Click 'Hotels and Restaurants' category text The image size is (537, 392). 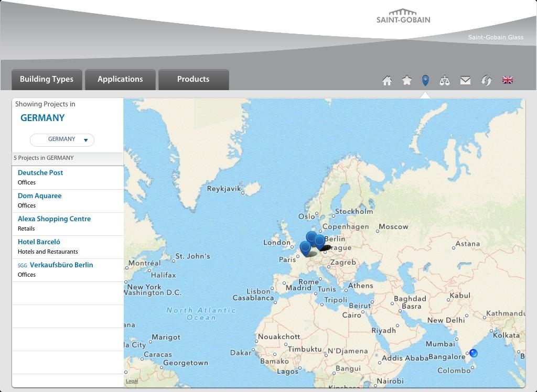coord(48,252)
